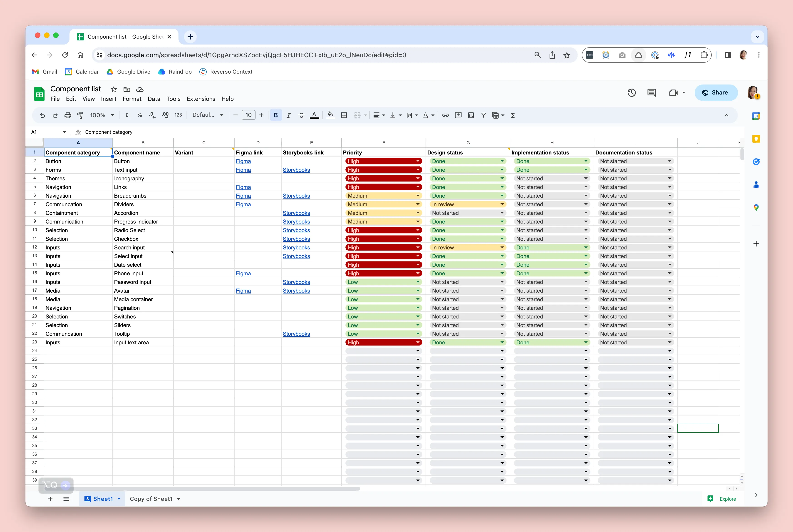
Task: Add new sheet plus button
Action: coord(50,499)
